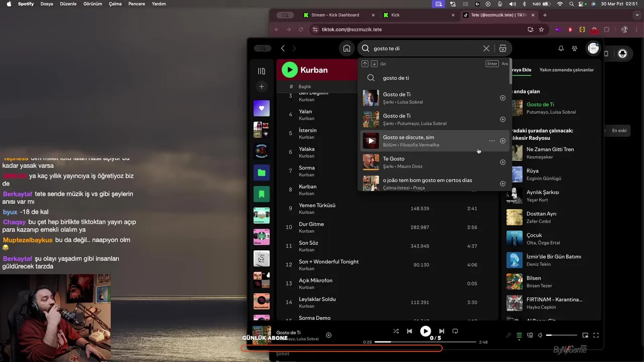Image resolution: width=644 pixels, height=362 pixels.
Task: Click the Leylaklar Soldu track row
Action: click(x=387, y=302)
